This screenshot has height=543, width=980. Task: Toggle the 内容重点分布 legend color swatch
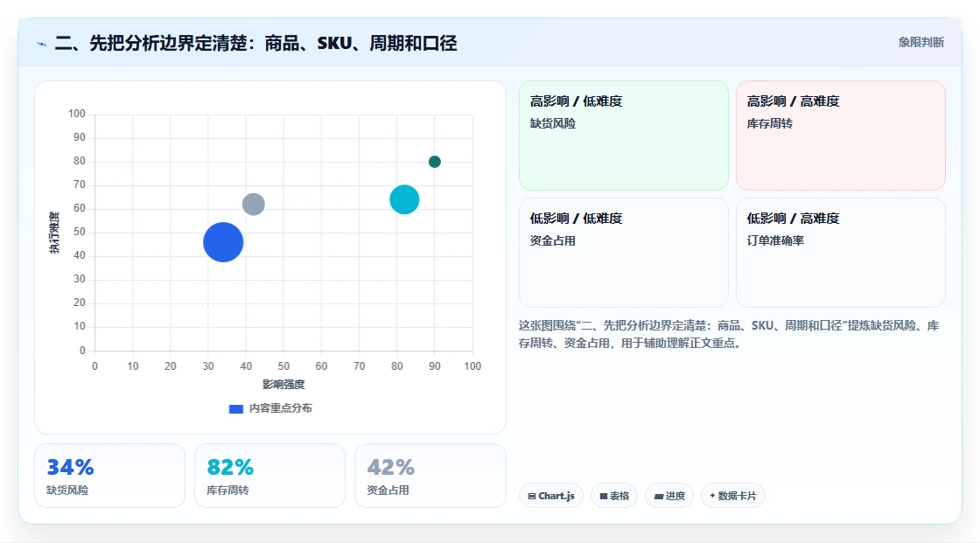[235, 408]
